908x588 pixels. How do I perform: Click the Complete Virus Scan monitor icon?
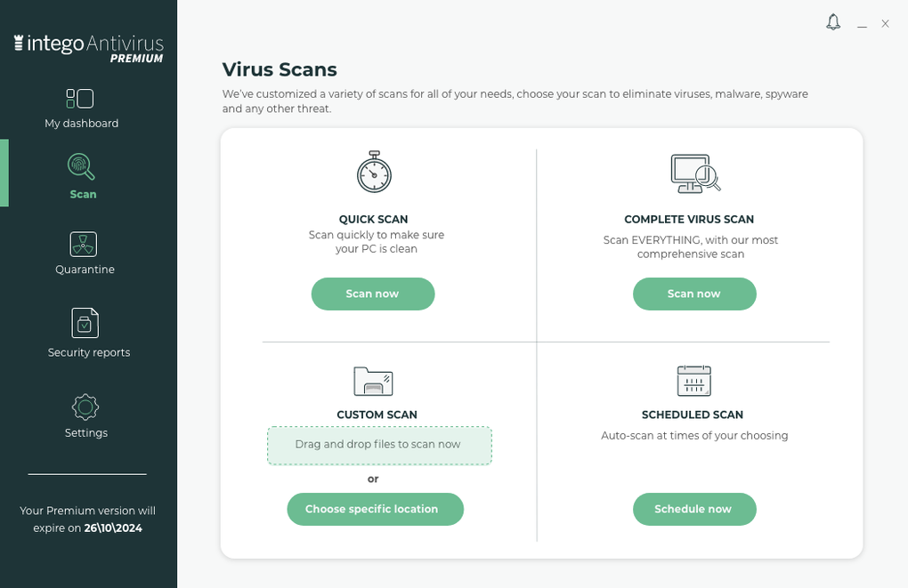coord(694,173)
